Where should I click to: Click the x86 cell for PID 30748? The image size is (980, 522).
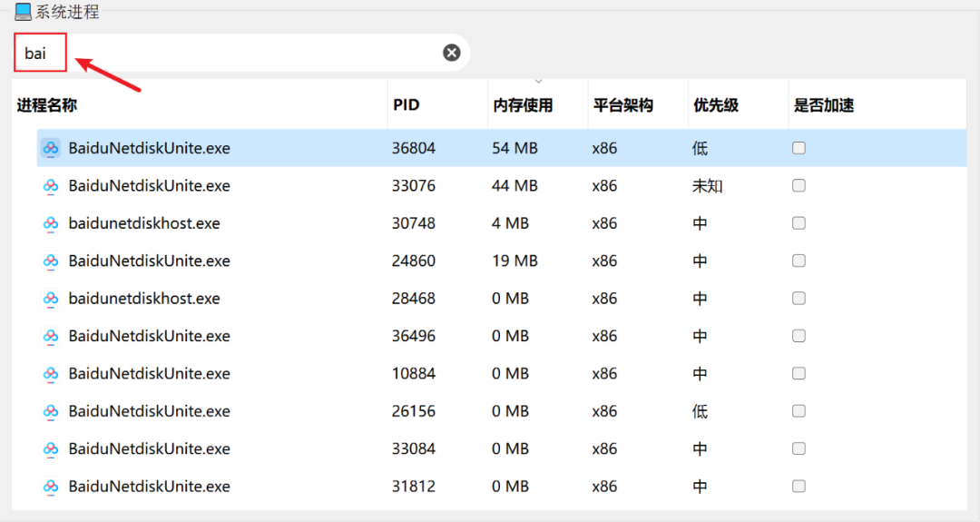coord(604,223)
